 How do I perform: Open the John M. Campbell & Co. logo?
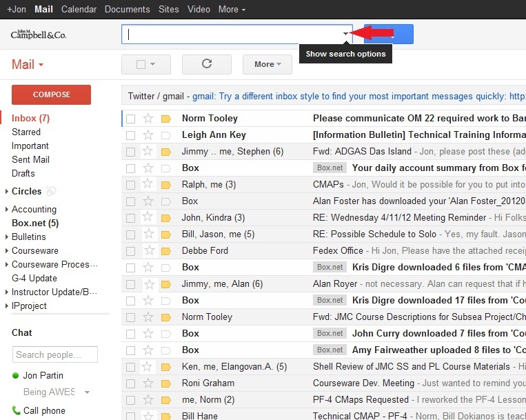[38, 34]
